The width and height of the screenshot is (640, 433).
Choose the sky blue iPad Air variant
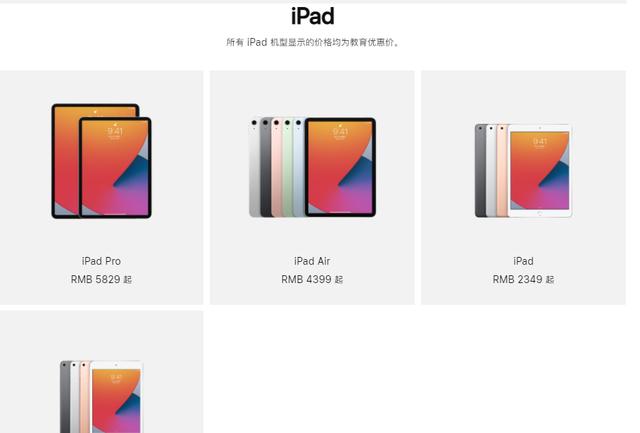[299, 167]
